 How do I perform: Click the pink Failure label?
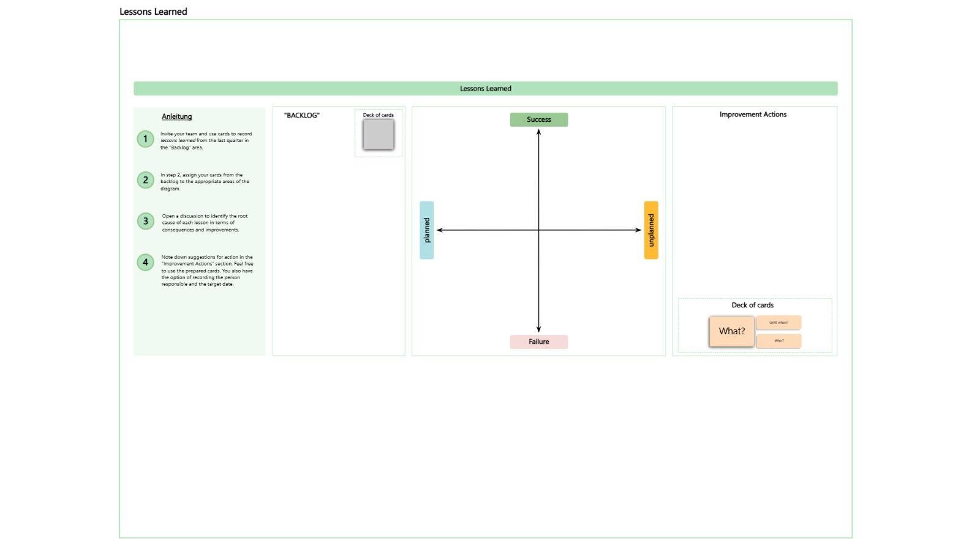[538, 342]
